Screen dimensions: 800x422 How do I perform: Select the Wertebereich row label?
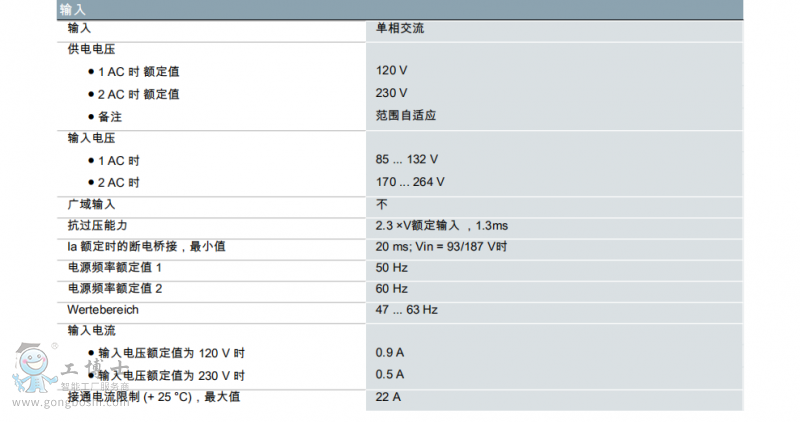pyautogui.click(x=102, y=310)
